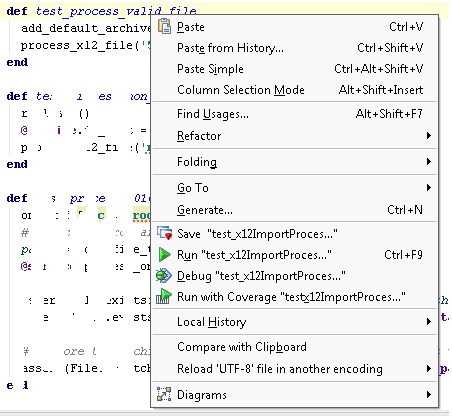Click the Run with Coverage icon
The width and height of the screenshot is (452, 417).
[164, 296]
